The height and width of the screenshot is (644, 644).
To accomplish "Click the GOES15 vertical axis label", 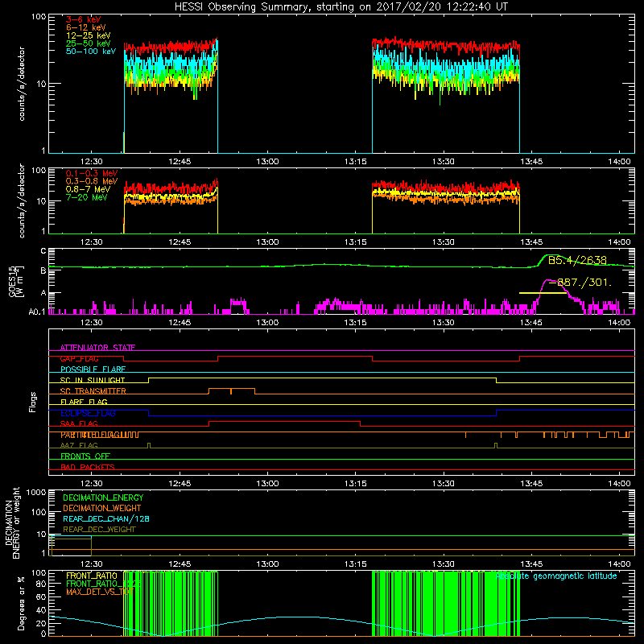I will 16,282.
